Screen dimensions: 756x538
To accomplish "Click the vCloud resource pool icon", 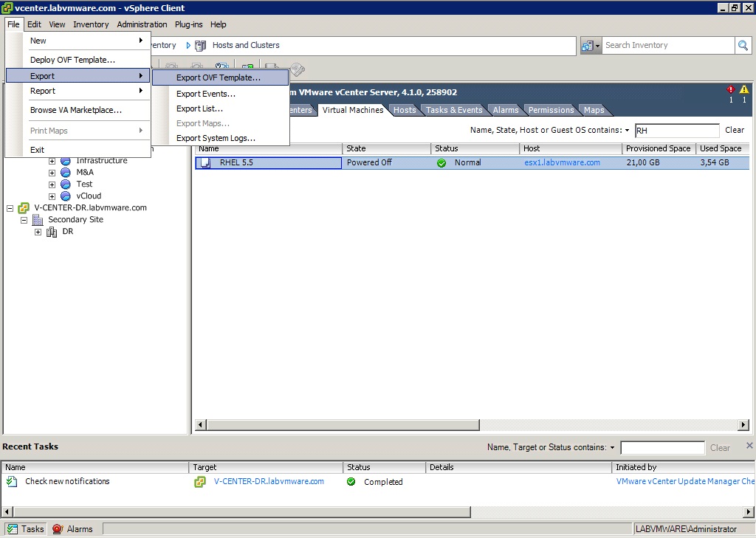I will pos(66,196).
